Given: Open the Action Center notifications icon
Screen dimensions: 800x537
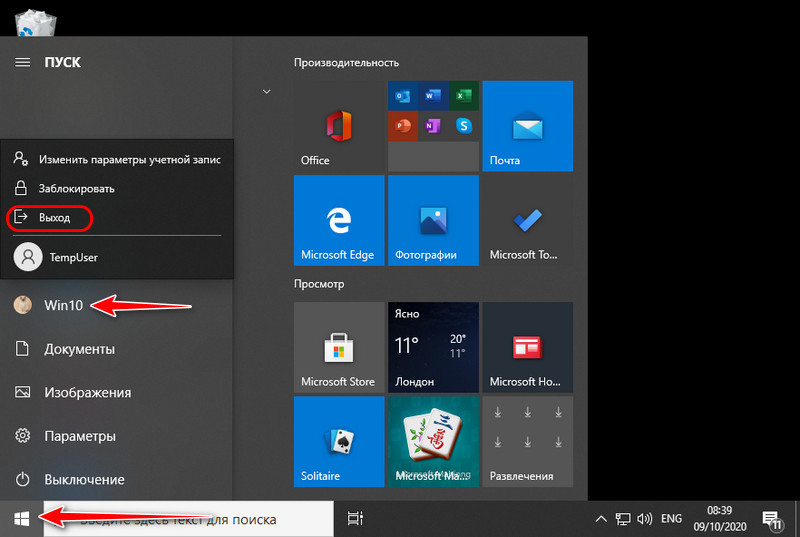Looking at the screenshot, I should 772,519.
